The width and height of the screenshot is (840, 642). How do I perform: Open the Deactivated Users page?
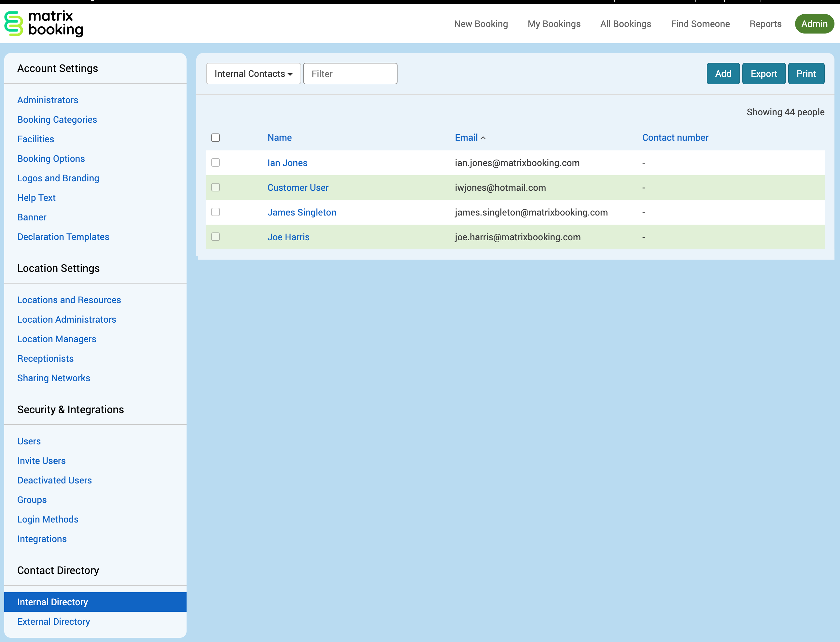(54, 480)
